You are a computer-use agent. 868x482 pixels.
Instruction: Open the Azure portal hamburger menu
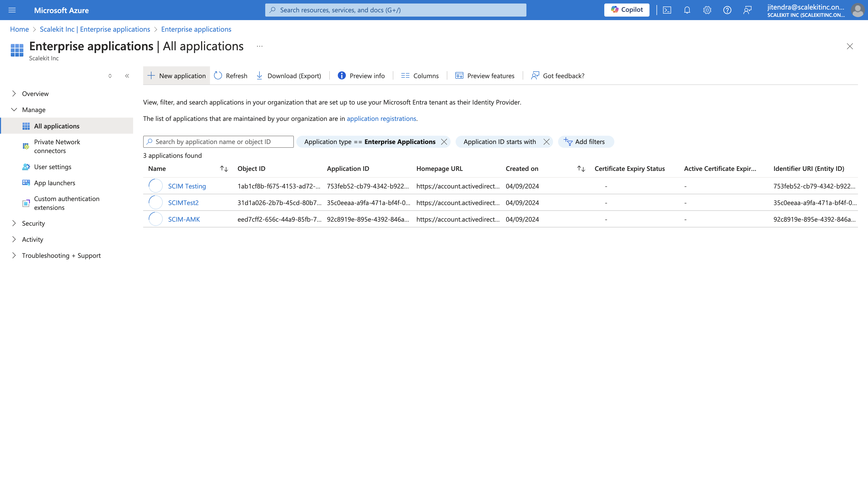12,10
